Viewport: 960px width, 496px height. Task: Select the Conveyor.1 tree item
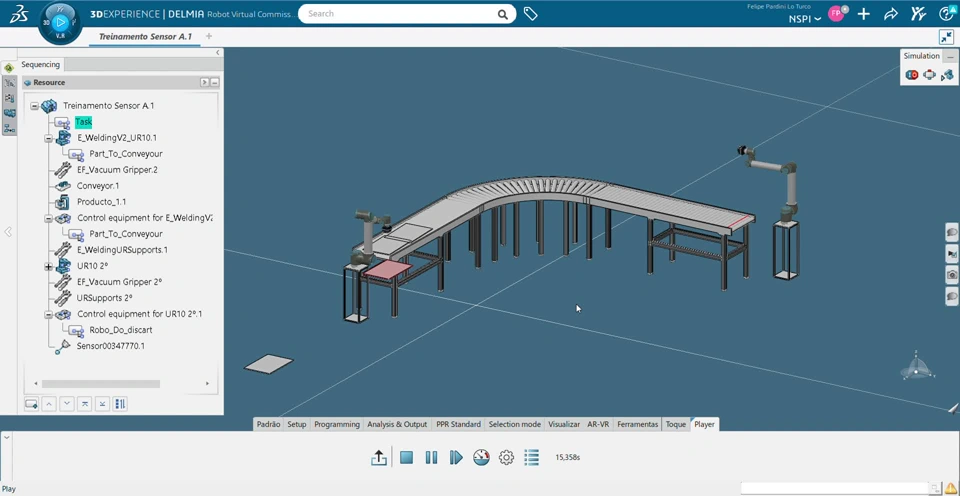(98, 186)
